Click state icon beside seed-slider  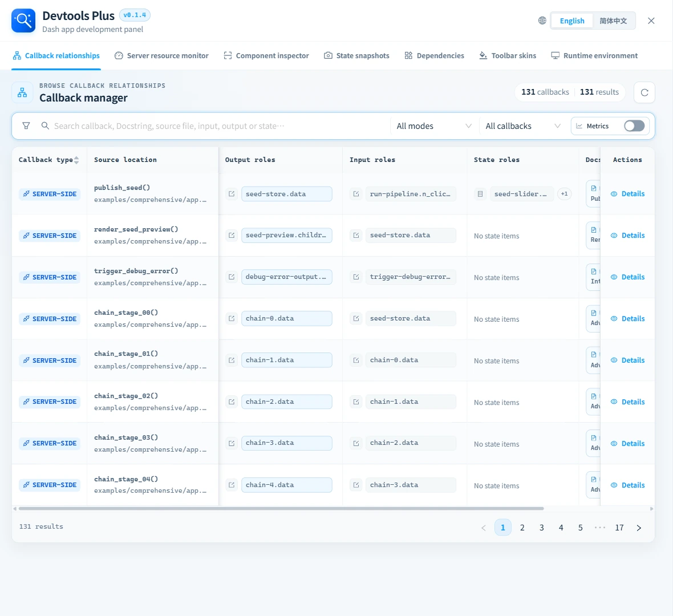point(480,194)
